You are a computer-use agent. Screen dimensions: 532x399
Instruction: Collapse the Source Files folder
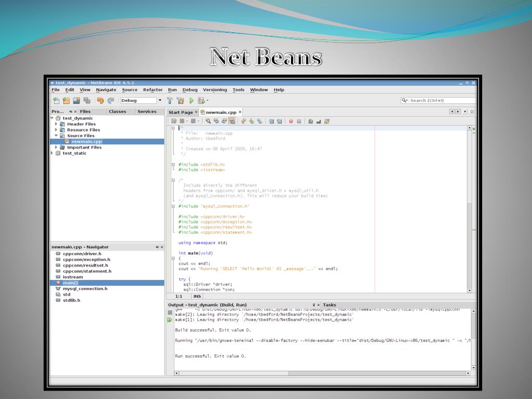click(x=56, y=136)
